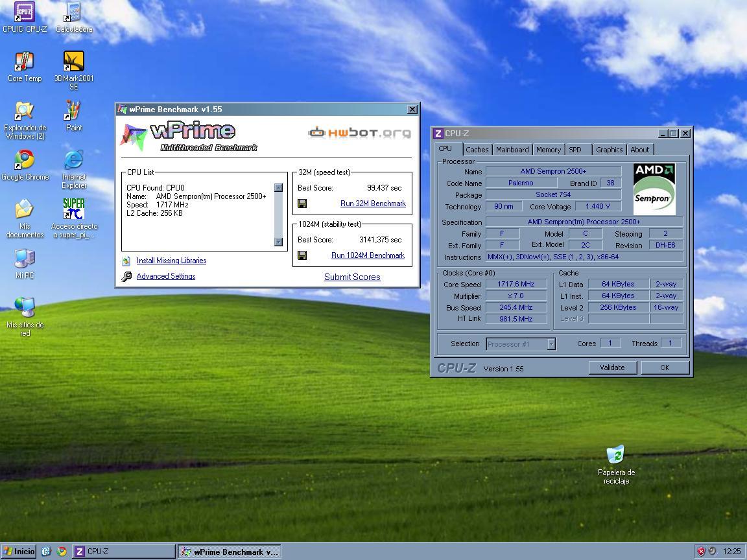This screenshot has width=747, height=560.
Task: Open the Advanced Settings link in wPrime
Action: pyautogui.click(x=166, y=275)
